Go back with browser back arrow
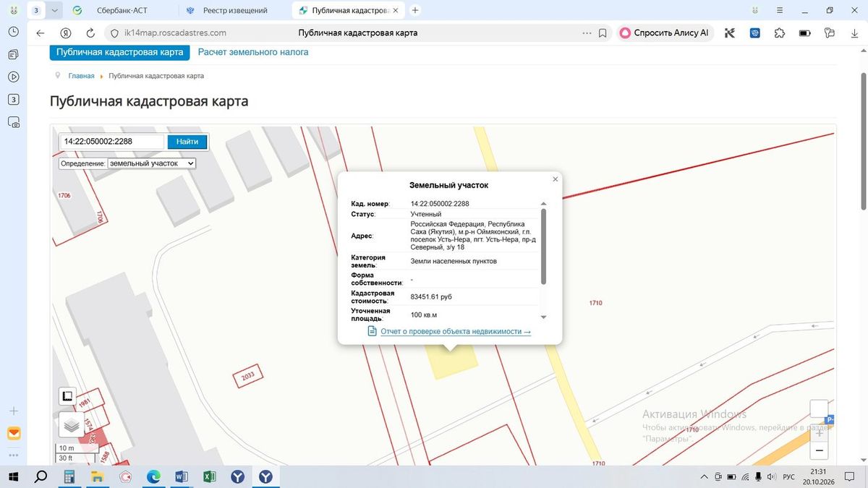Image resolution: width=868 pixels, height=488 pixels. pos(41,33)
